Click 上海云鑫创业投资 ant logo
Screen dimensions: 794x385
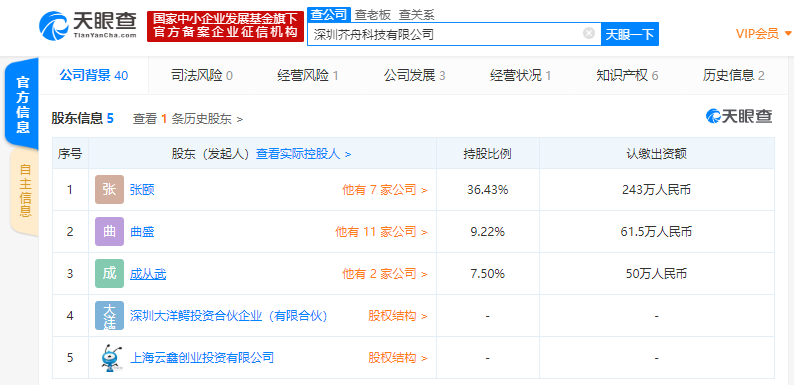(109, 358)
